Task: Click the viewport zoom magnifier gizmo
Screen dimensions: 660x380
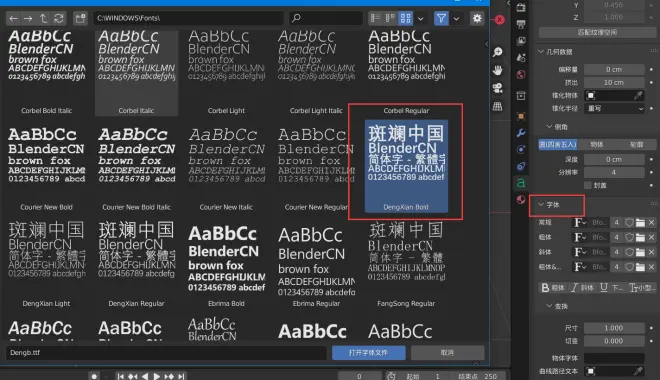Action: tap(498, 52)
